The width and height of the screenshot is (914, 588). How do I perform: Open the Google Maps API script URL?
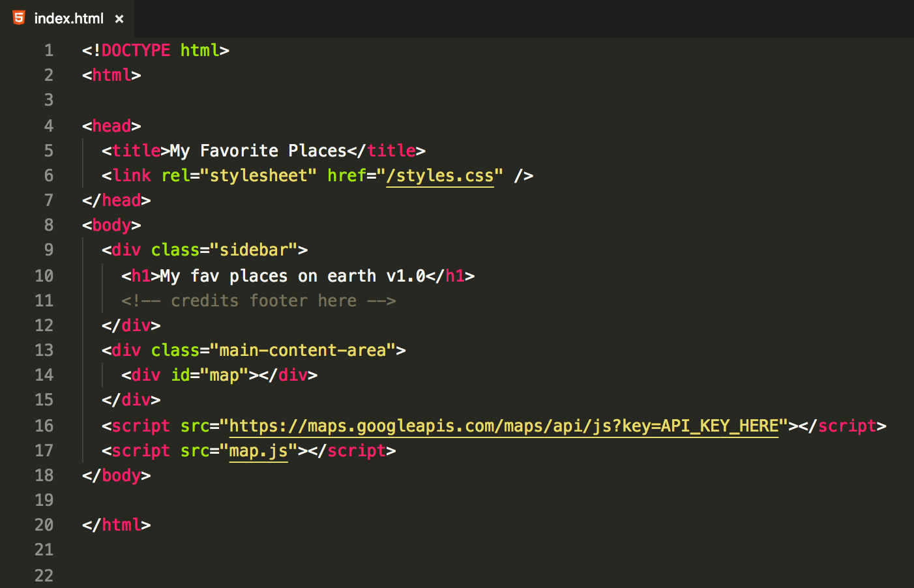click(504, 426)
